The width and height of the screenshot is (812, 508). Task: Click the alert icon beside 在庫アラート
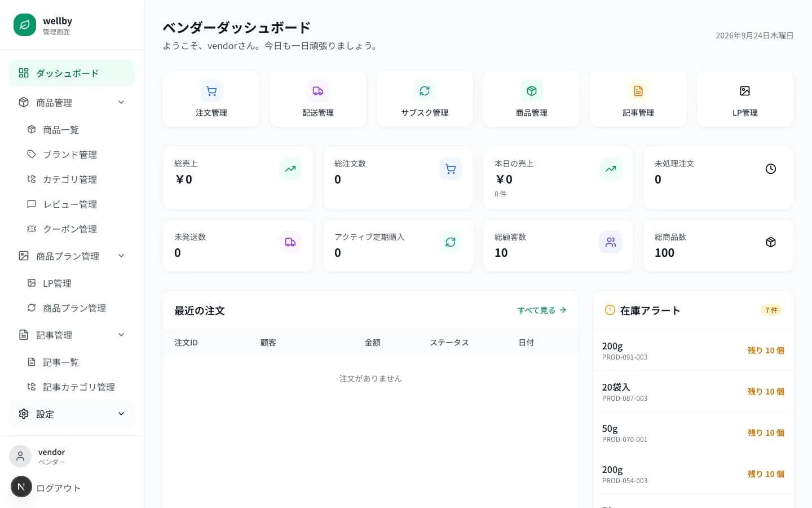coord(610,310)
